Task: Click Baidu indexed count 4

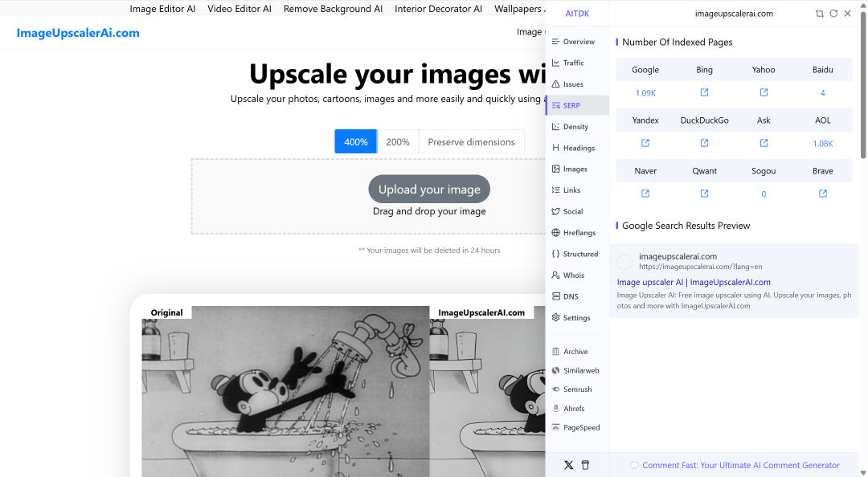Action: pyautogui.click(x=823, y=93)
